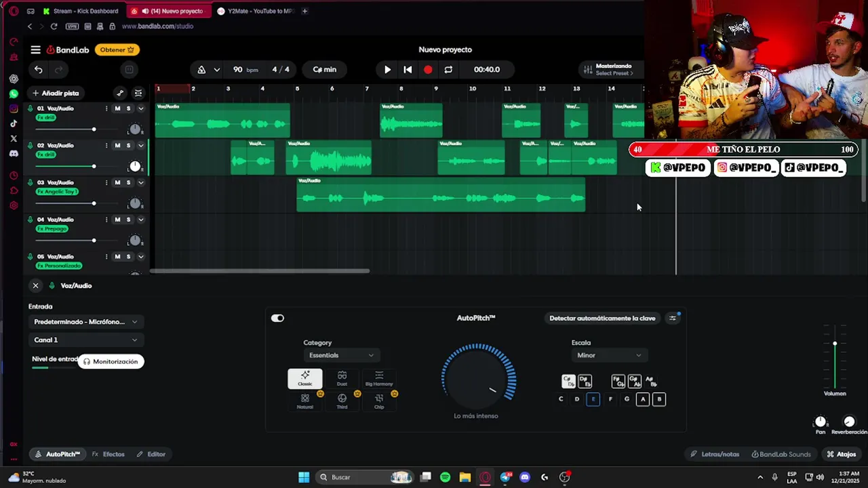Click the Añadir pista button
Image resolution: width=868 pixels, height=488 pixels.
(x=55, y=93)
